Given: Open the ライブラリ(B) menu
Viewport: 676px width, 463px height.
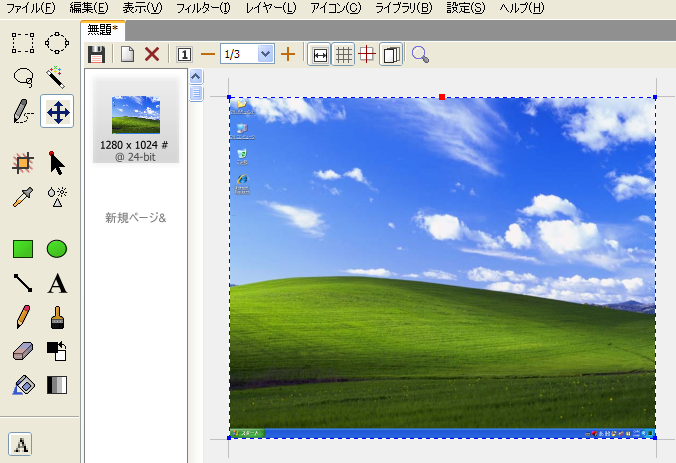Looking at the screenshot, I should tap(404, 8).
